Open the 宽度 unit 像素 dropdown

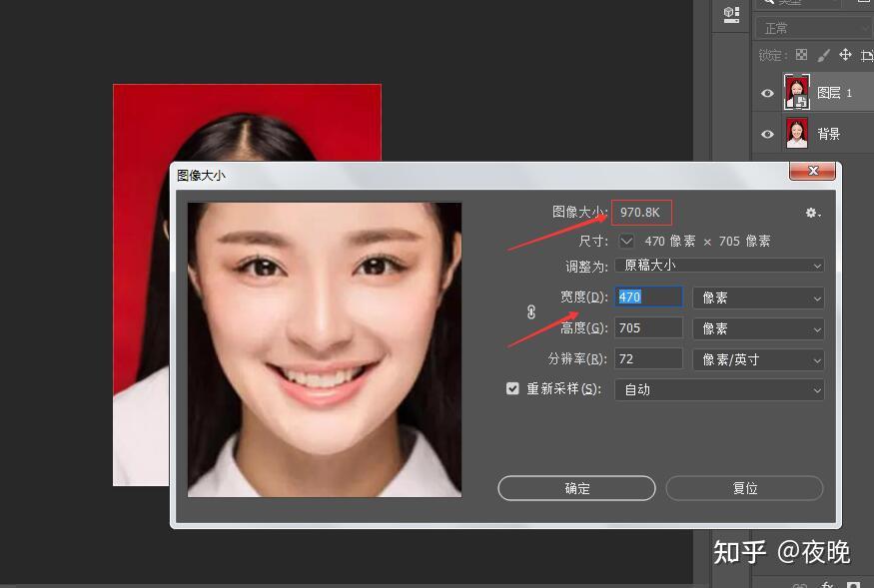click(x=758, y=297)
